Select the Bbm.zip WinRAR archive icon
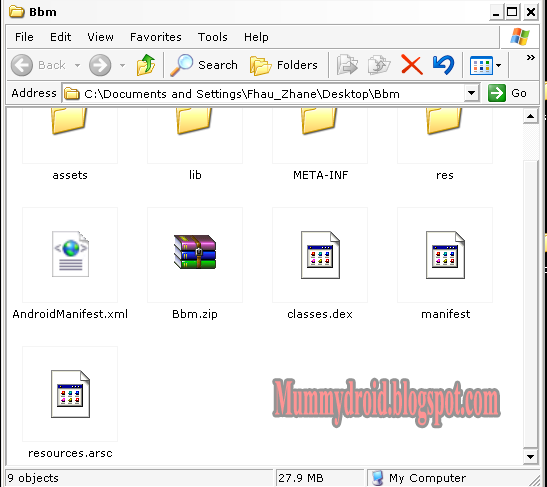This screenshot has height=487, width=547. 195,252
